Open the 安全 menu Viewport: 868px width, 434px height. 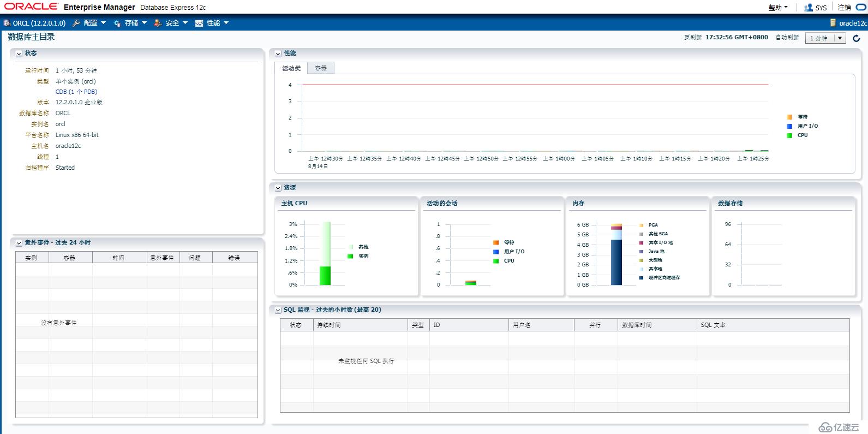pyautogui.click(x=176, y=23)
